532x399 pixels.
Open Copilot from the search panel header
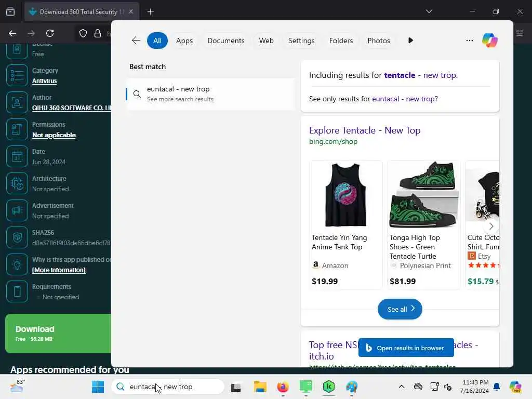[x=489, y=41]
